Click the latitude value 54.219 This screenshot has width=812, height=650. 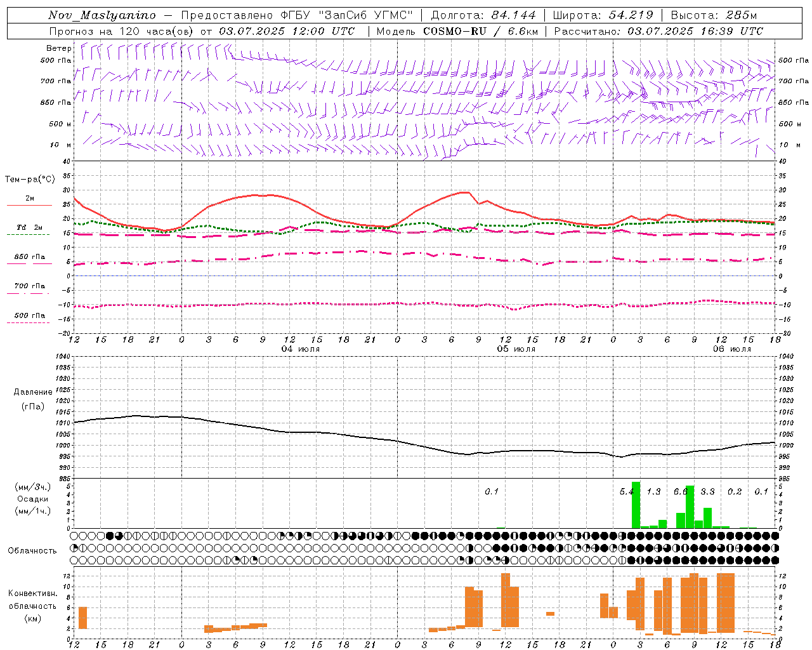pyautogui.click(x=631, y=15)
